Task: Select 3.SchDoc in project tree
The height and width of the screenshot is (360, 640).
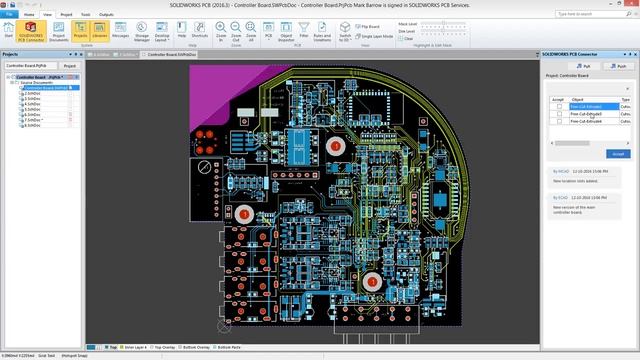Action: click(31, 99)
